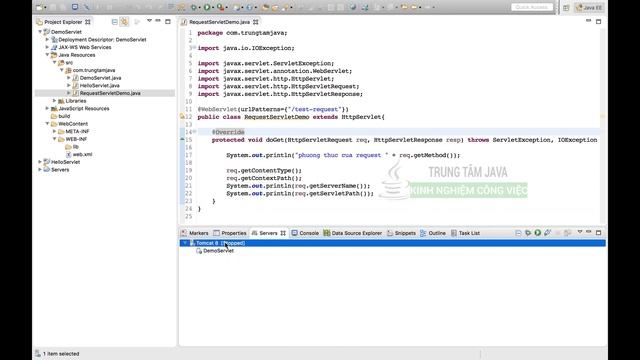Click the override marker at line 15
The image size is (640, 360).
[x=182, y=140]
